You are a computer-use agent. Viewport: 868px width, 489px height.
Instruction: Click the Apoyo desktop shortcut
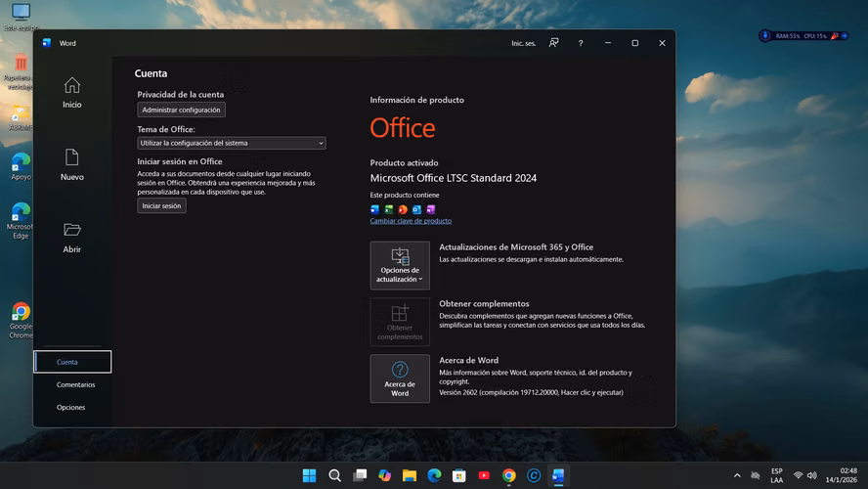[21, 166]
